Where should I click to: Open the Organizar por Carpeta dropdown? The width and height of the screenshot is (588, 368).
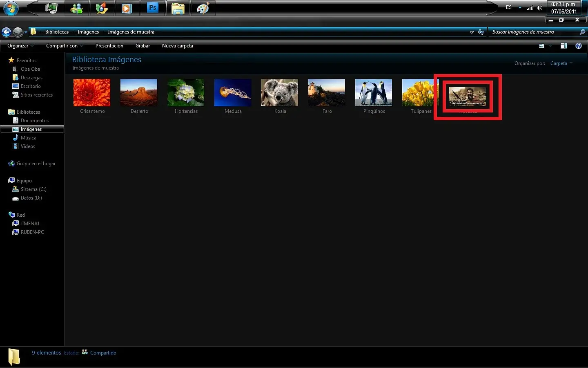(561, 63)
